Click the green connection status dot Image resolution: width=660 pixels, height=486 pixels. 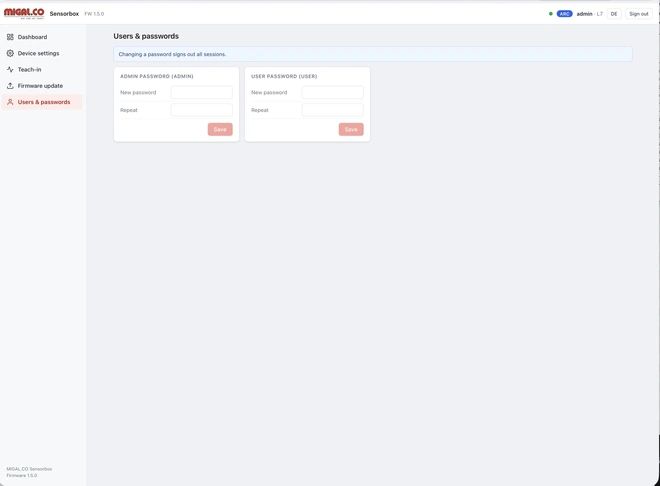(551, 14)
